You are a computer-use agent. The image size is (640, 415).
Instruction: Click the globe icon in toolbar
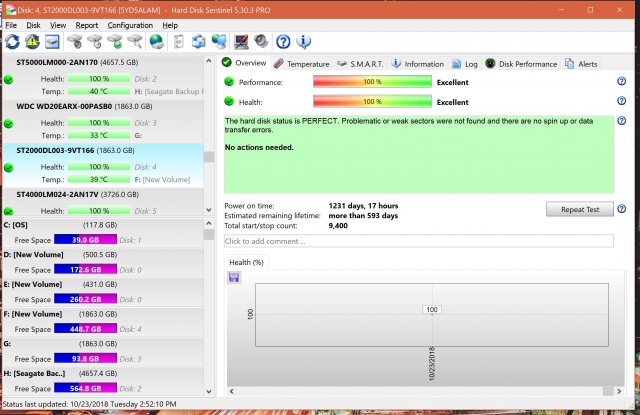(x=156, y=42)
